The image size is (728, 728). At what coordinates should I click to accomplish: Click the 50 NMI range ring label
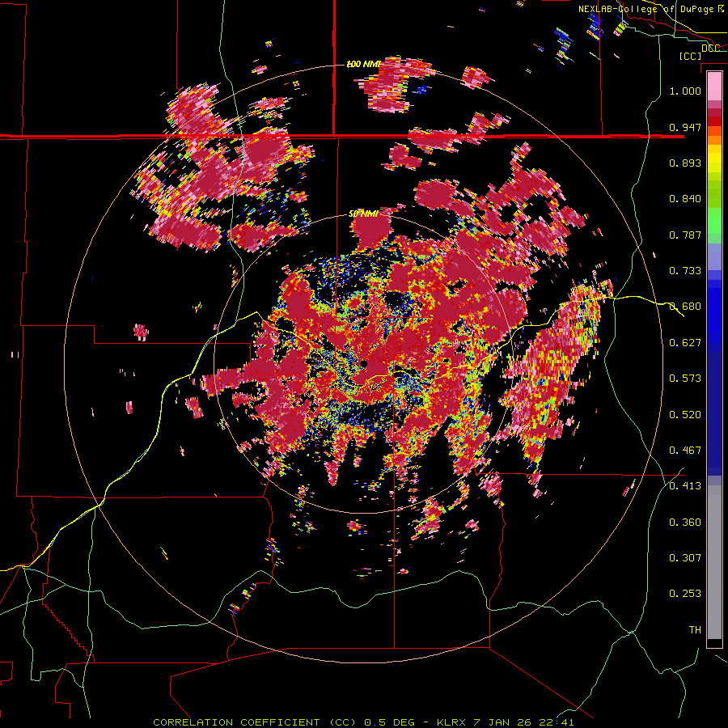point(363,214)
